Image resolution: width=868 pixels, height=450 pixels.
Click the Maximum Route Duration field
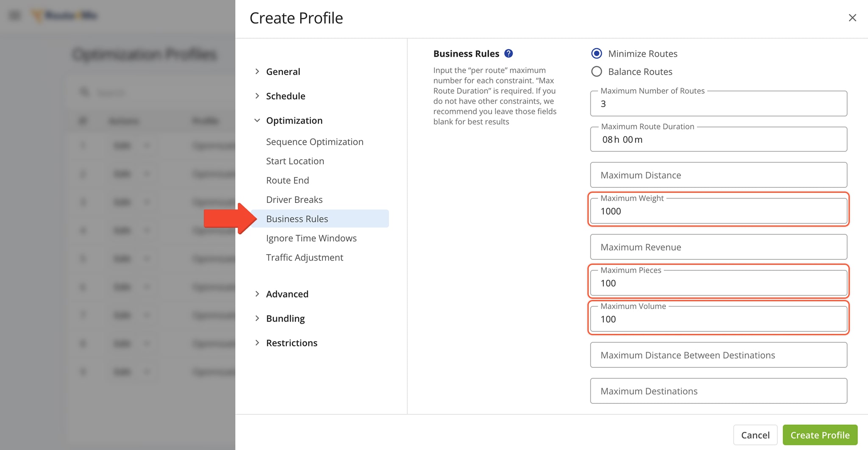(x=718, y=139)
